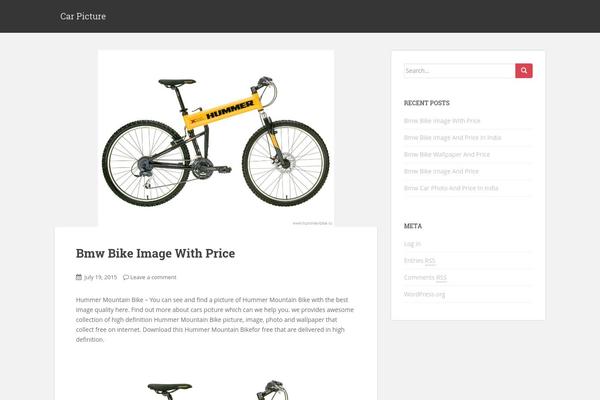Focus the Search input field

(460, 70)
